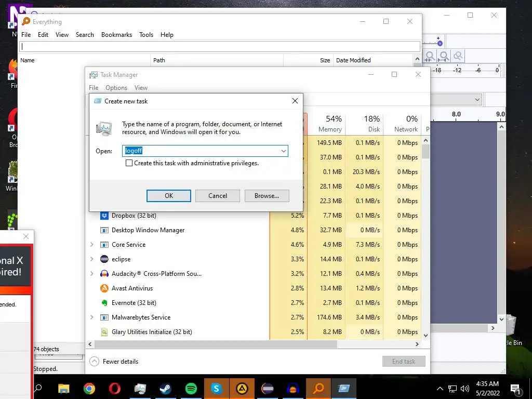The width and height of the screenshot is (532, 399).
Task: Click the Everything search input field
Action: [220, 46]
